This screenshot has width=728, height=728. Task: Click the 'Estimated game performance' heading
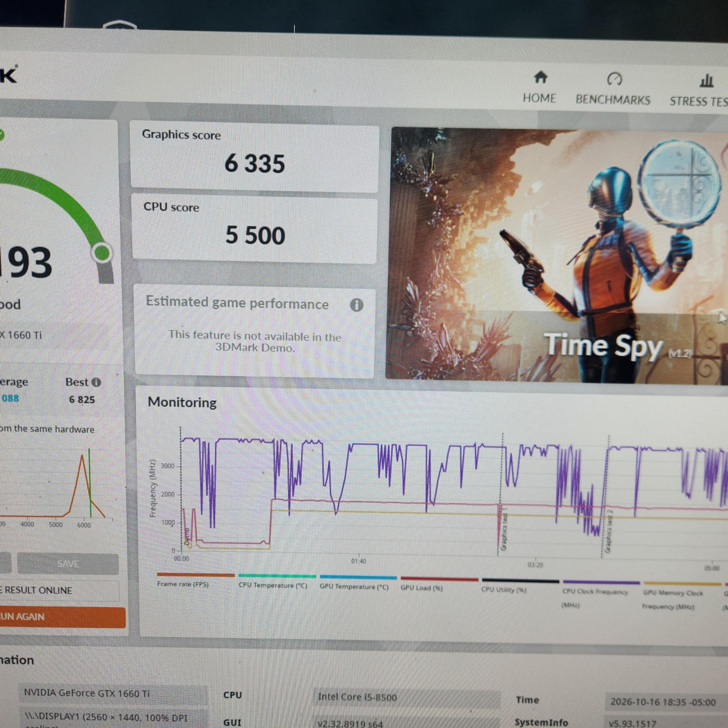237,303
